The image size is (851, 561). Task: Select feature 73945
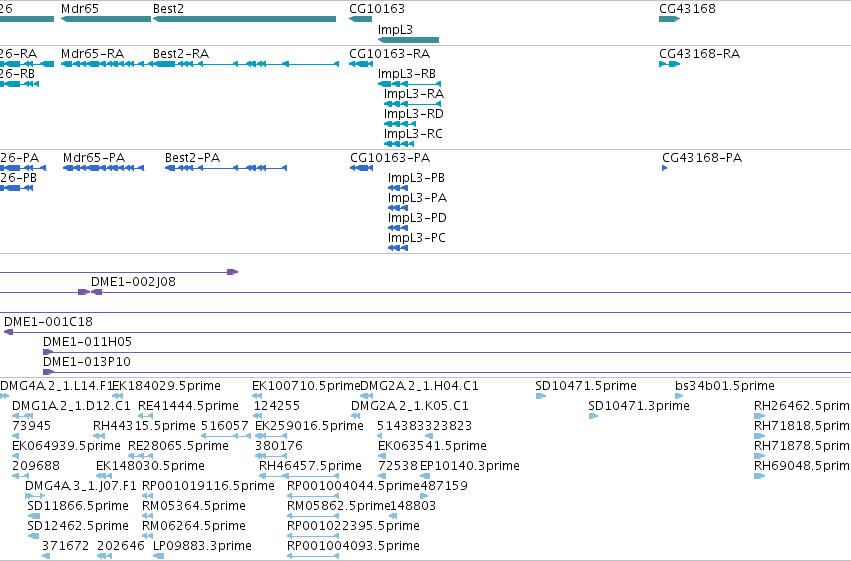(31, 426)
